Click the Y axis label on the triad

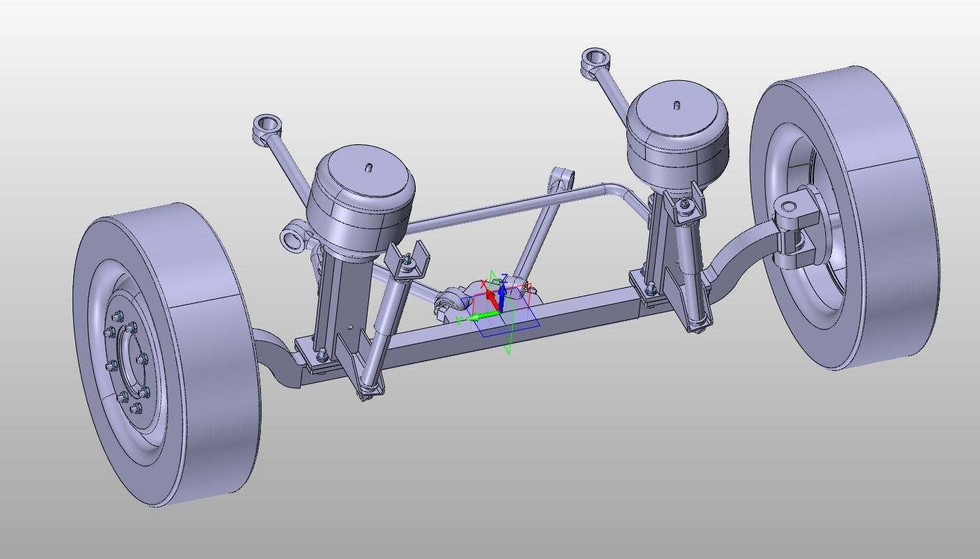[458, 320]
